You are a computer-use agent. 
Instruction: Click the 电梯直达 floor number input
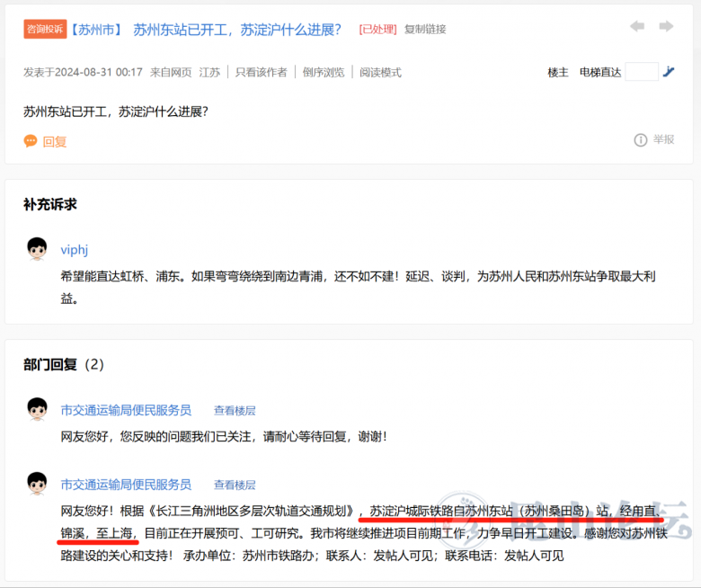[642, 72]
